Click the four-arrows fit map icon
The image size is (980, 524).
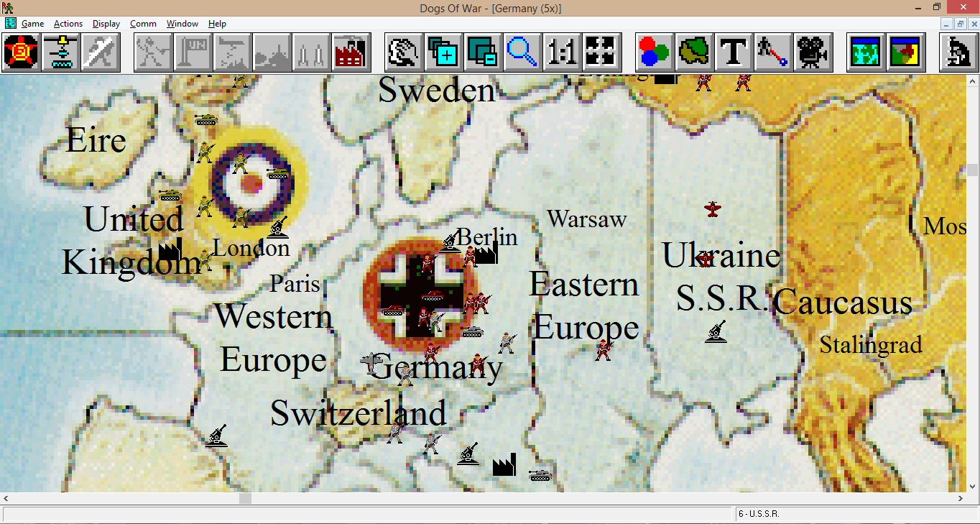click(602, 52)
